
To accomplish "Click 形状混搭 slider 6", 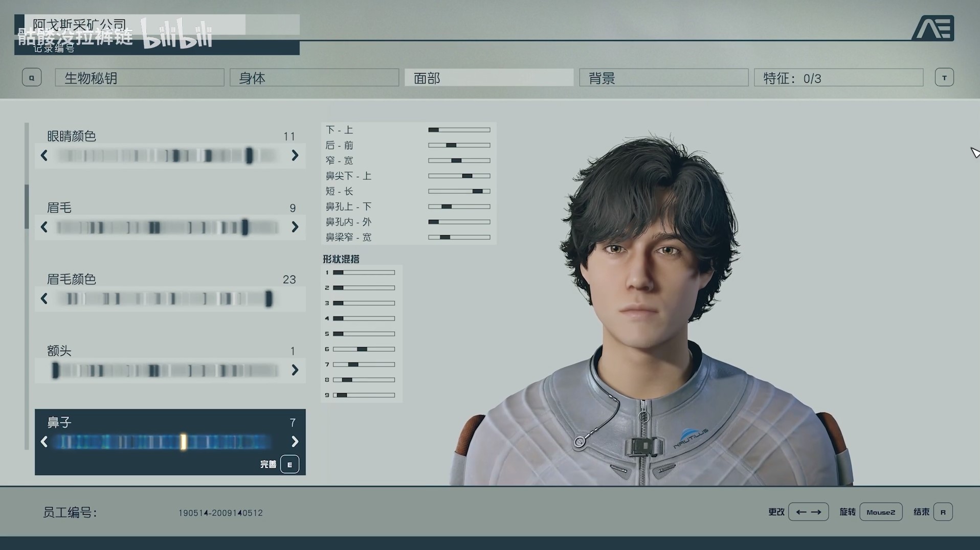I will [364, 349].
